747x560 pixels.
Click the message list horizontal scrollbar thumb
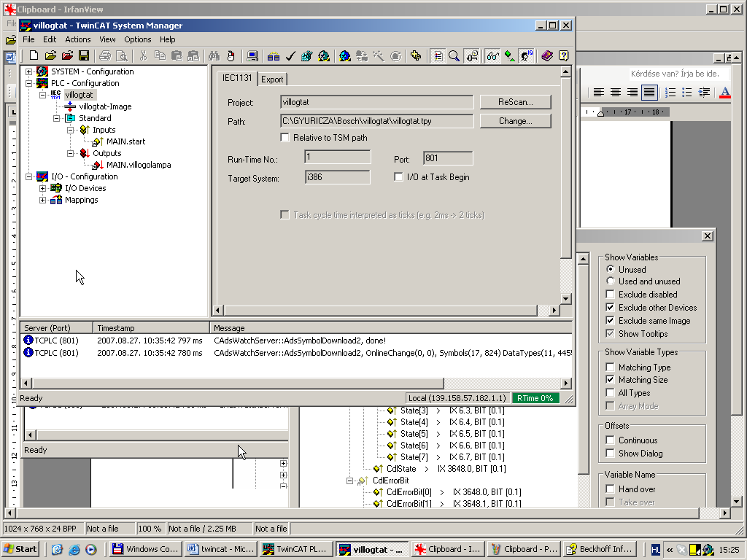239,383
